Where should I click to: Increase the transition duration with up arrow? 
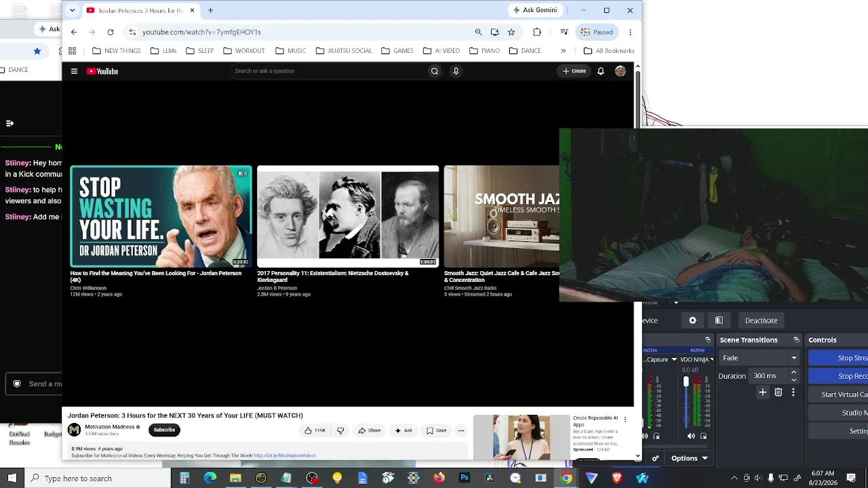(x=793, y=372)
